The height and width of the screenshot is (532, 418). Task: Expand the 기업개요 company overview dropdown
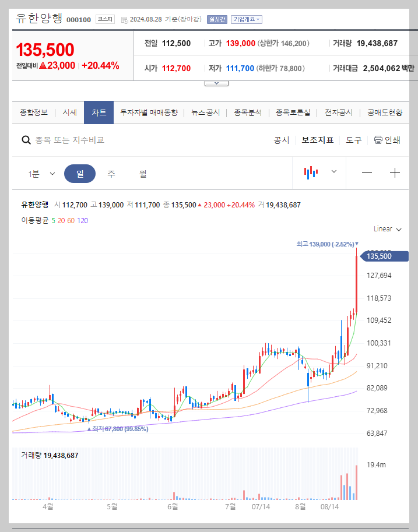(248, 19)
